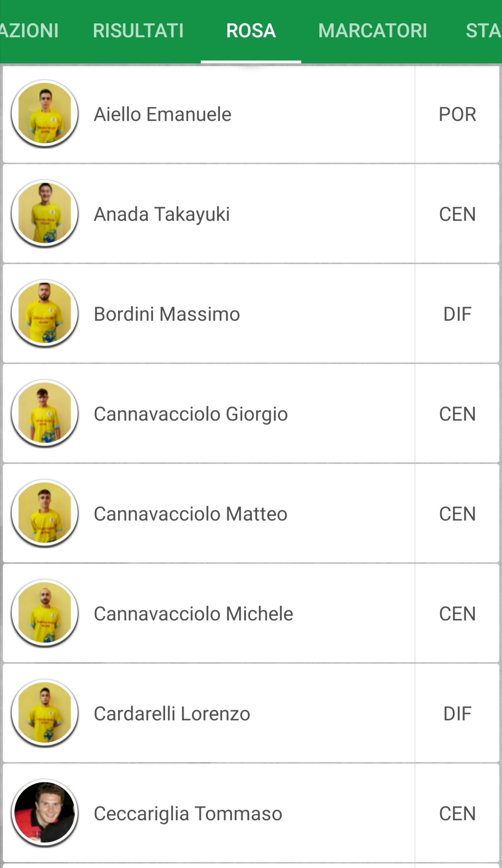Go to the partially visible left tab ending in AZIONI
This screenshot has height=868, width=502.
(29, 31)
